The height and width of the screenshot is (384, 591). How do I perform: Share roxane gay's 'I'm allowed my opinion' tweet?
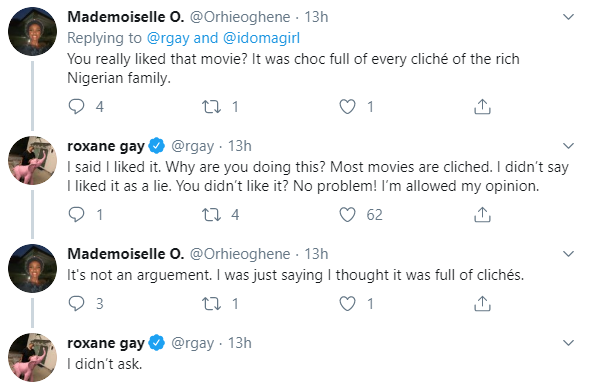coord(482,214)
